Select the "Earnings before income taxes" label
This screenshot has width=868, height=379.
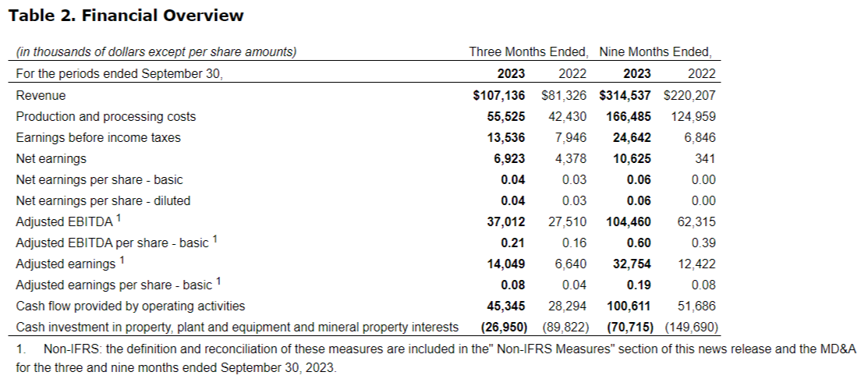tap(97, 137)
